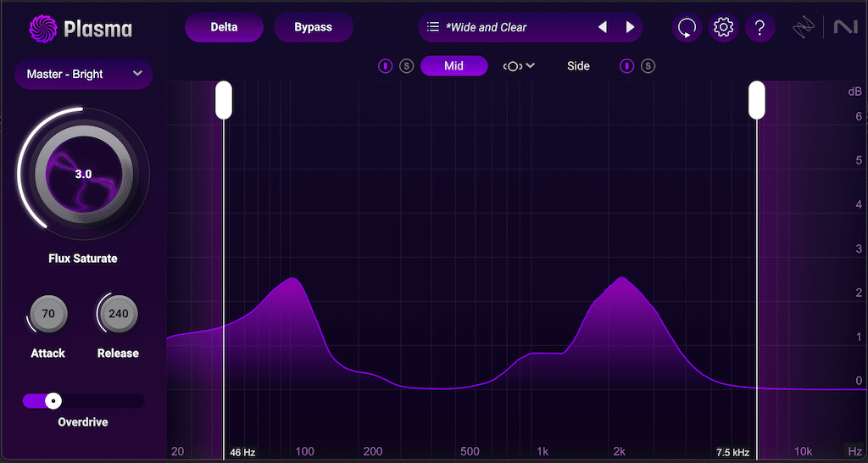Click the 7.5 kHz frequency label

(732, 453)
